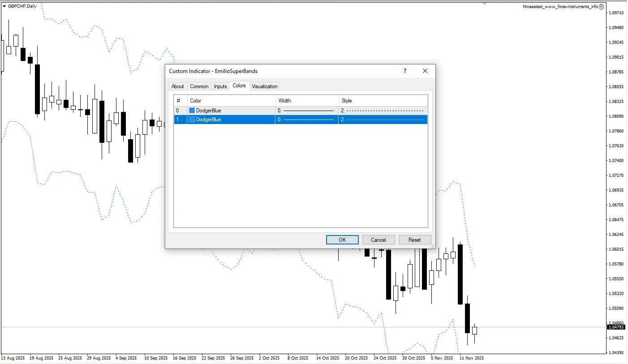Open the Width cell of row 0

click(307, 111)
